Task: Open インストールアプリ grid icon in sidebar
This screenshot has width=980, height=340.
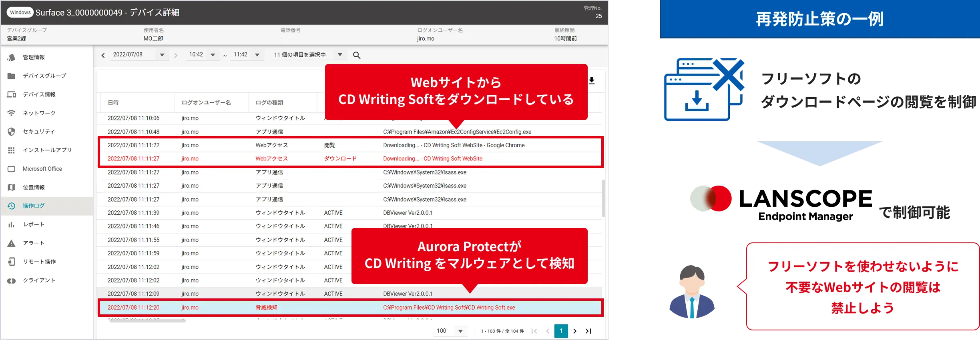Action: pyautogui.click(x=11, y=150)
